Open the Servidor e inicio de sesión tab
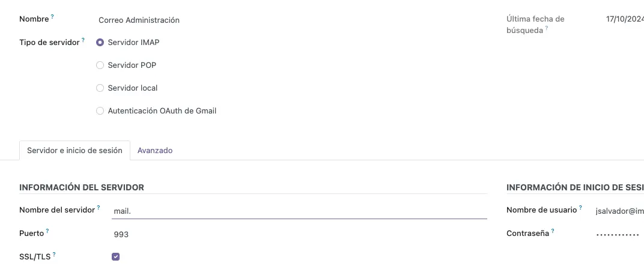644x272 pixels. tap(74, 151)
